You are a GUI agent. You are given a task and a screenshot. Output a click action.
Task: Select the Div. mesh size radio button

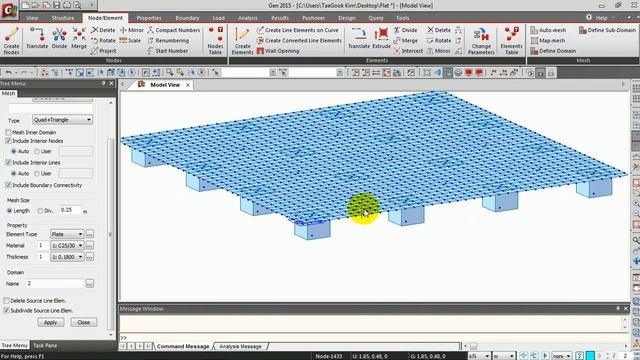coord(40,211)
